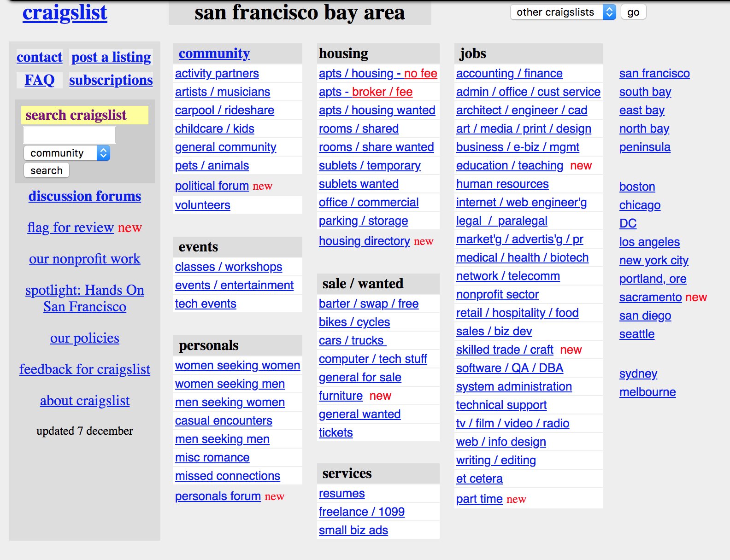Browse small biz ads
The width and height of the screenshot is (730, 560).
coord(353,530)
